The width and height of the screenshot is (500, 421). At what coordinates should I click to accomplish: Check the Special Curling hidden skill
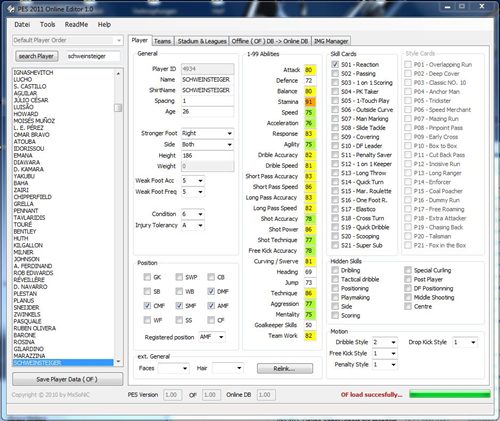[408, 270]
